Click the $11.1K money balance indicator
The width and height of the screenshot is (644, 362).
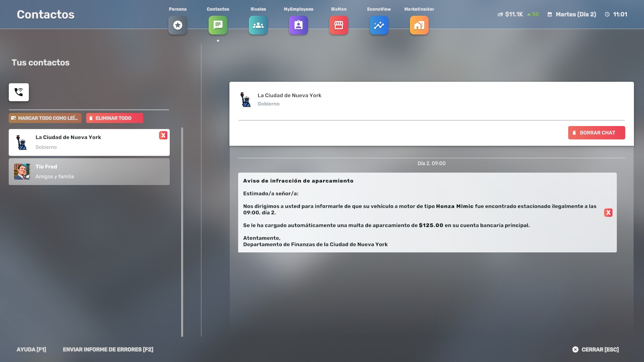pyautogui.click(x=514, y=14)
